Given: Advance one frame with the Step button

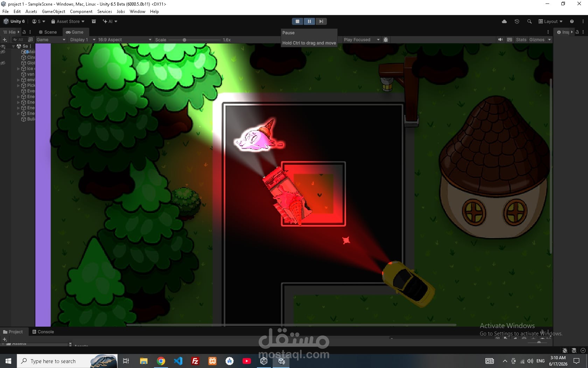Looking at the screenshot, I should click(321, 21).
